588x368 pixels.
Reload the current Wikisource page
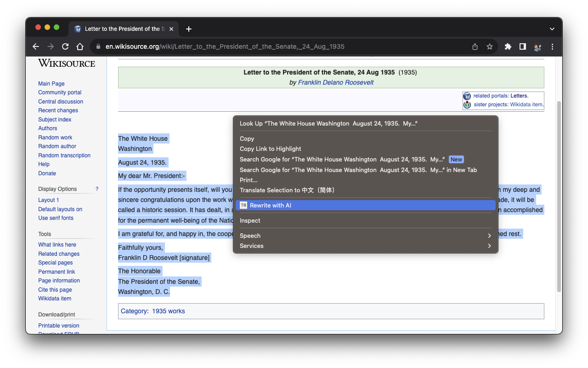pyautogui.click(x=65, y=46)
